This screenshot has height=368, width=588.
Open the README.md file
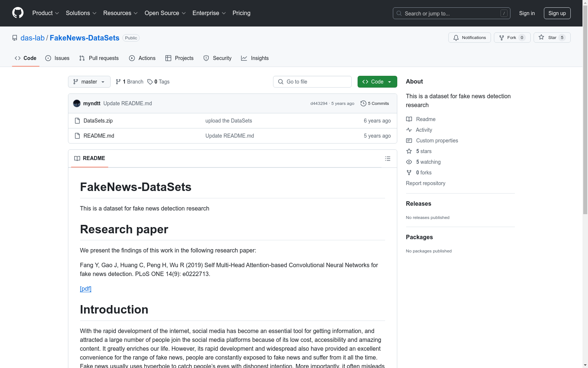tap(99, 136)
